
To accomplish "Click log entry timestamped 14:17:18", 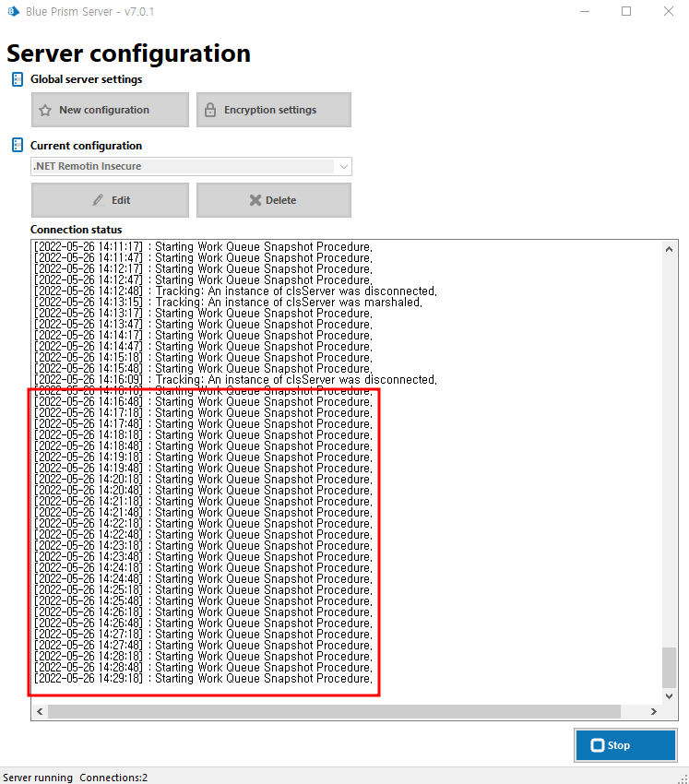I will click(203, 413).
